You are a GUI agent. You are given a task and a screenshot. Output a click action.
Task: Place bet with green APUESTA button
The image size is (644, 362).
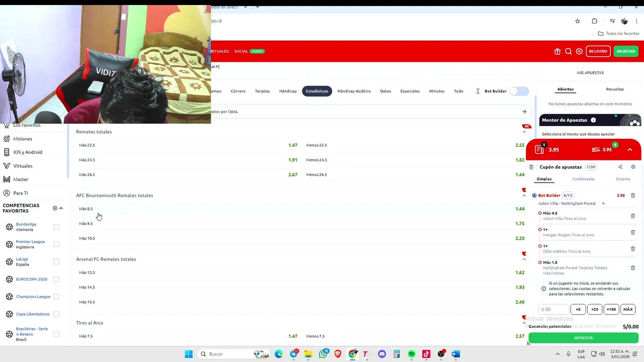click(584, 338)
